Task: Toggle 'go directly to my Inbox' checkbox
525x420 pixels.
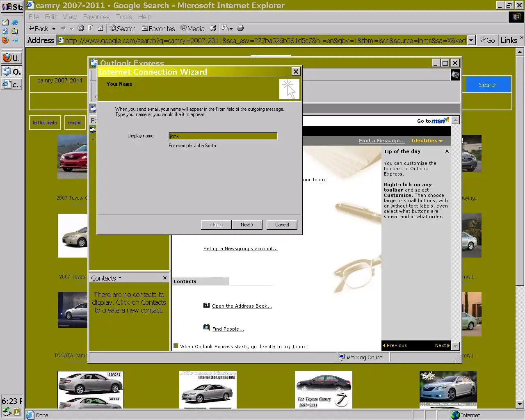Action: point(176,346)
